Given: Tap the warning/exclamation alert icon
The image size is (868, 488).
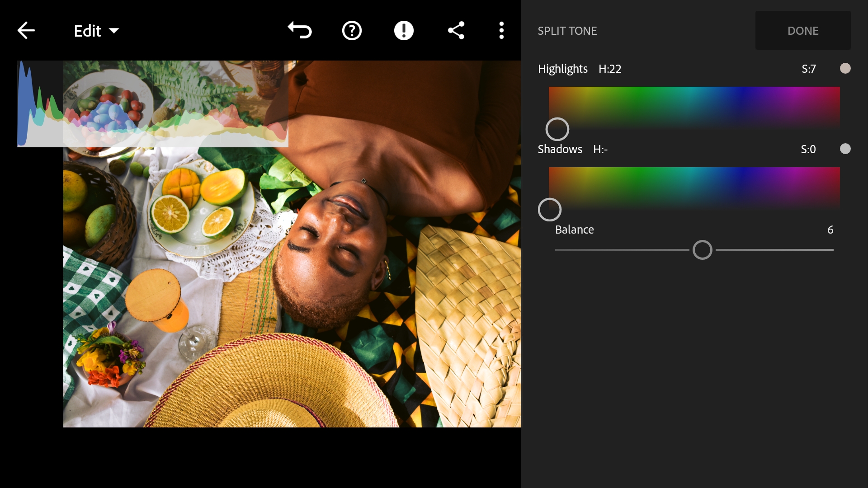Looking at the screenshot, I should [404, 30].
